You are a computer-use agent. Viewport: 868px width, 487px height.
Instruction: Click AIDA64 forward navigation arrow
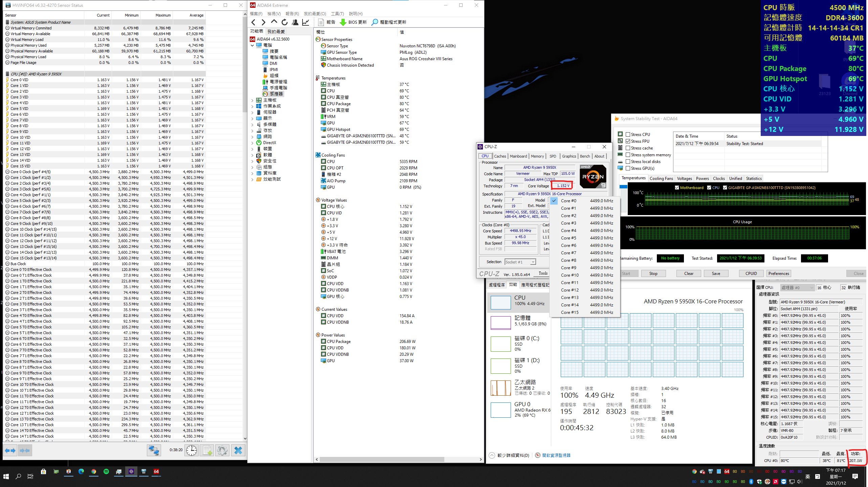coord(264,22)
